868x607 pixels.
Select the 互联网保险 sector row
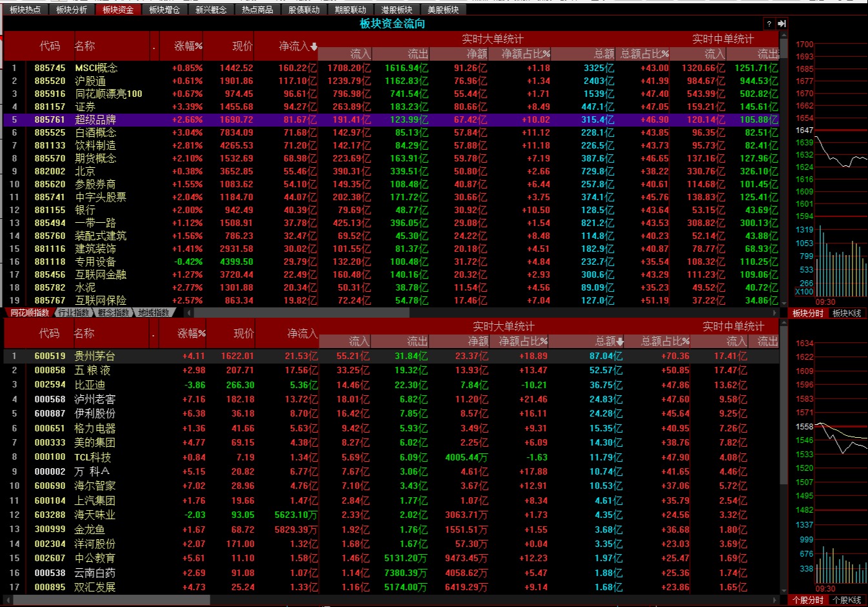click(x=391, y=300)
